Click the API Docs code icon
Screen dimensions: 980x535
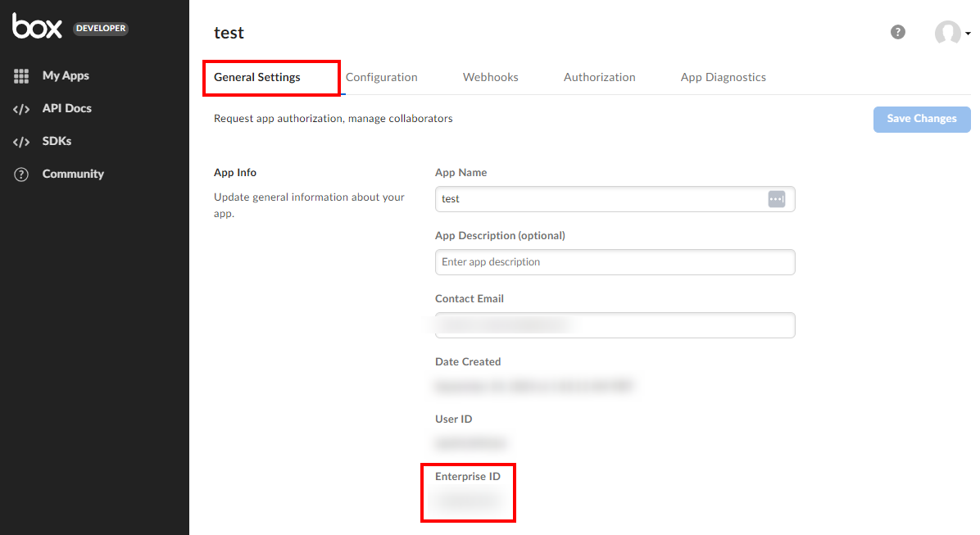pos(21,109)
